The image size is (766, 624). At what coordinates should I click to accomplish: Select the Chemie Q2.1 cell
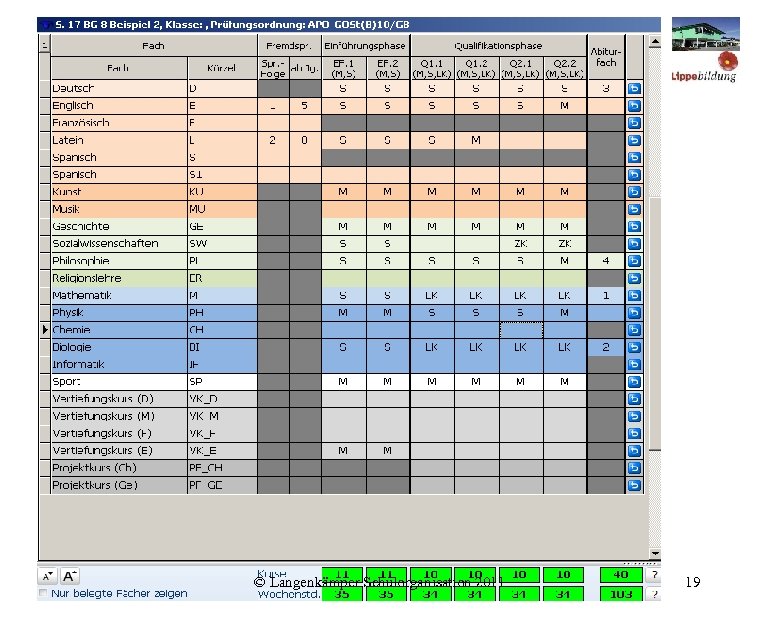[x=521, y=330]
